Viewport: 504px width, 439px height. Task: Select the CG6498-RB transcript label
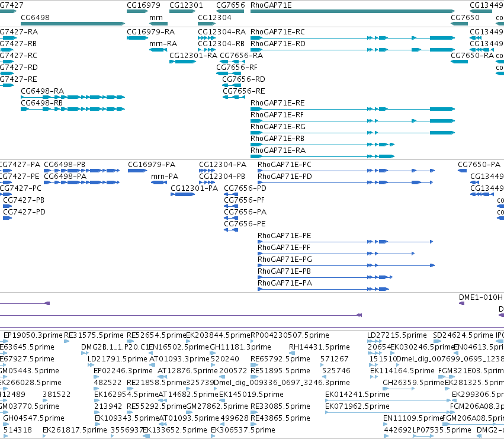click(x=42, y=103)
